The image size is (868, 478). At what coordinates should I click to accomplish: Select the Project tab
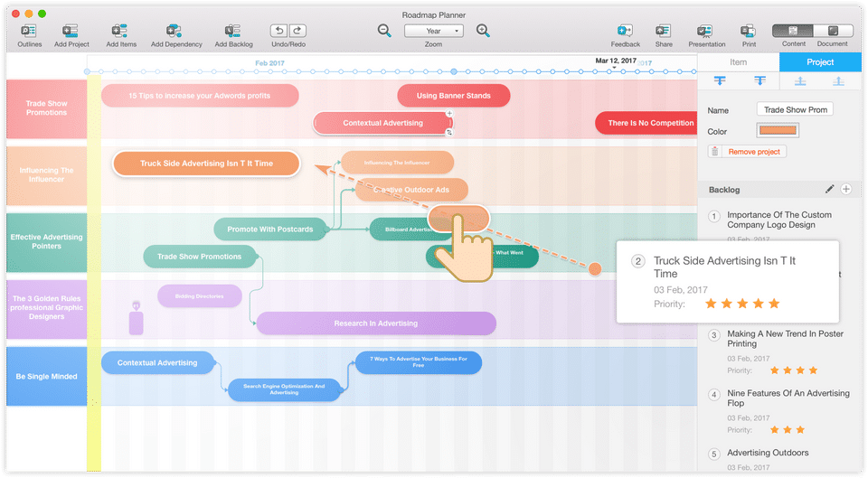click(820, 62)
